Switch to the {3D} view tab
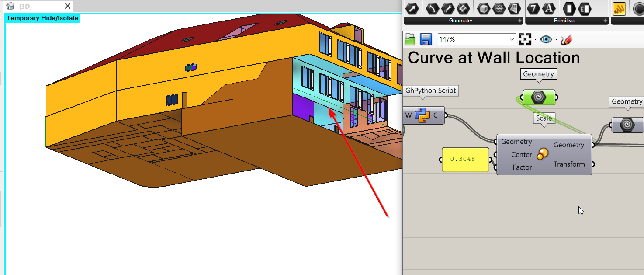Screen dimensions: 644x275 (x=25, y=6)
